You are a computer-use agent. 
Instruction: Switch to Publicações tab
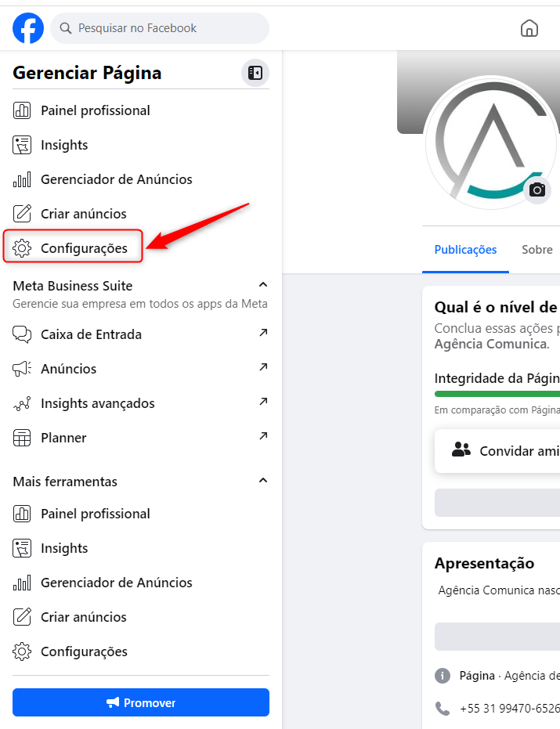pyautogui.click(x=465, y=250)
